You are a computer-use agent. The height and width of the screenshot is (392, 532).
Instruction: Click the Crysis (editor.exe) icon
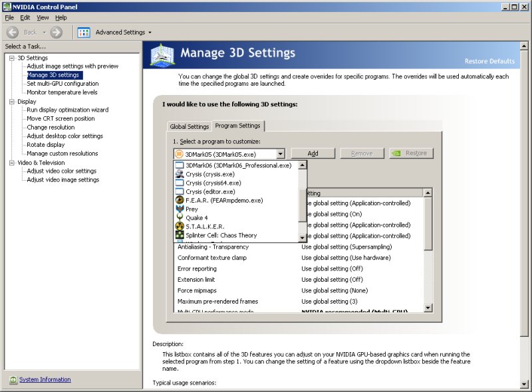point(180,191)
